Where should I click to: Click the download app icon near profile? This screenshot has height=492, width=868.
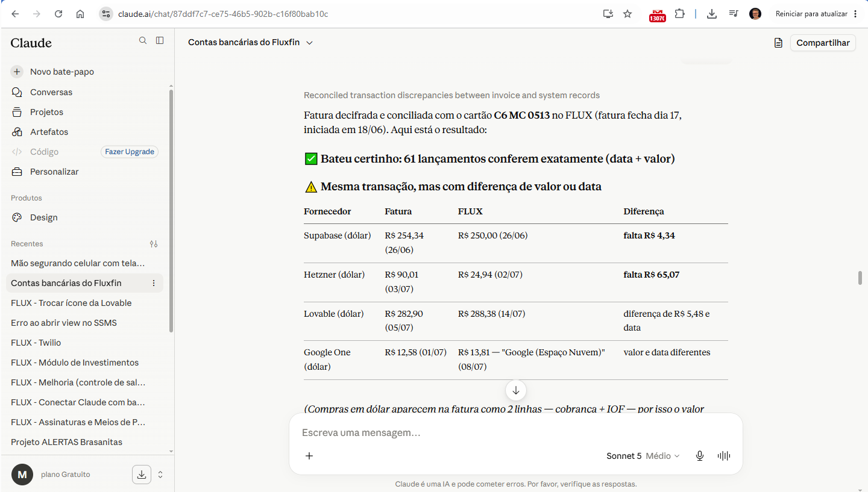142,475
